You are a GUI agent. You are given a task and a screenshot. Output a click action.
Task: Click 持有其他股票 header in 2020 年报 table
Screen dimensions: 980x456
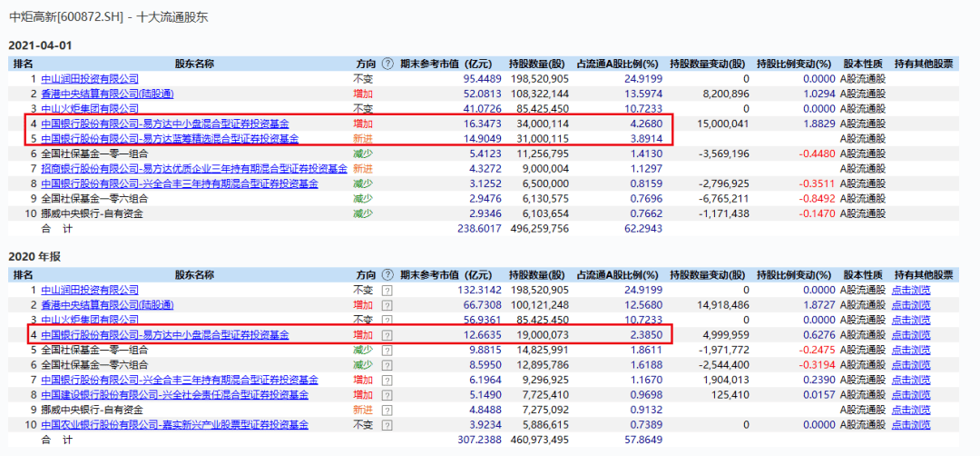[x=924, y=275]
